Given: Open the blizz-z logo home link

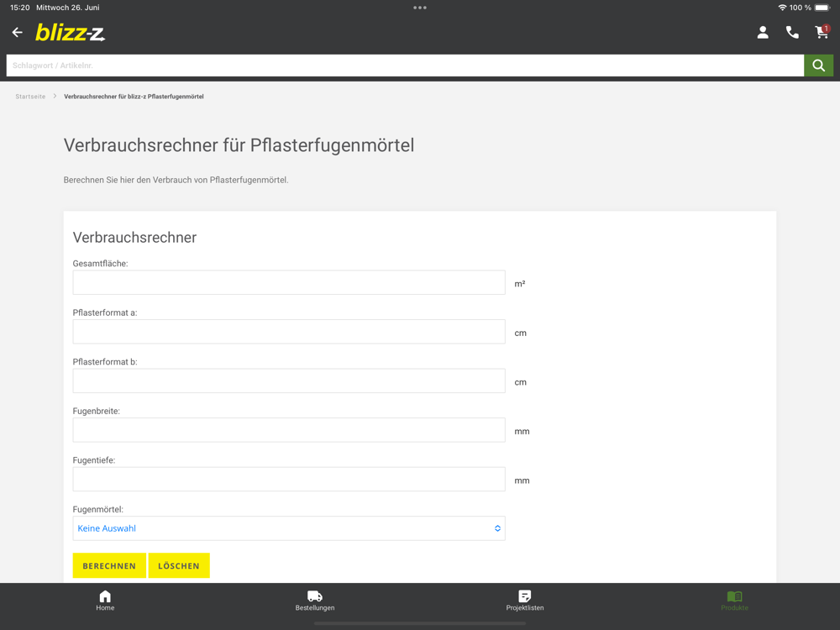Looking at the screenshot, I should coord(71,33).
